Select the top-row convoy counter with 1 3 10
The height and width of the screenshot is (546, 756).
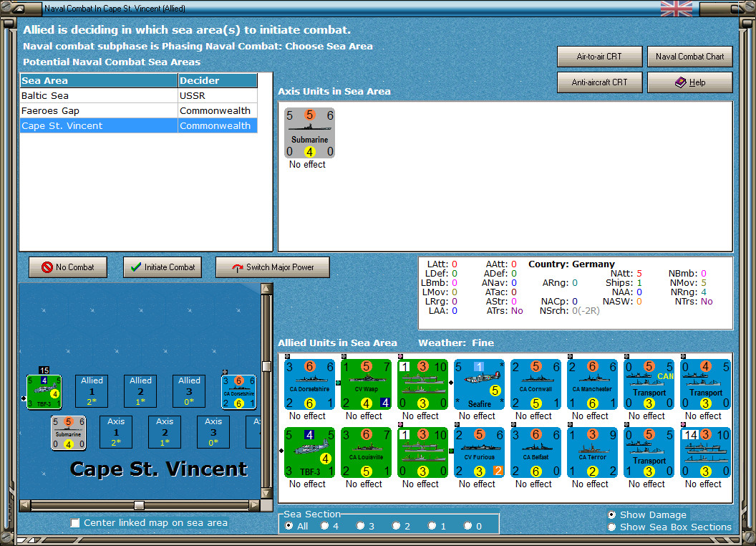click(422, 384)
